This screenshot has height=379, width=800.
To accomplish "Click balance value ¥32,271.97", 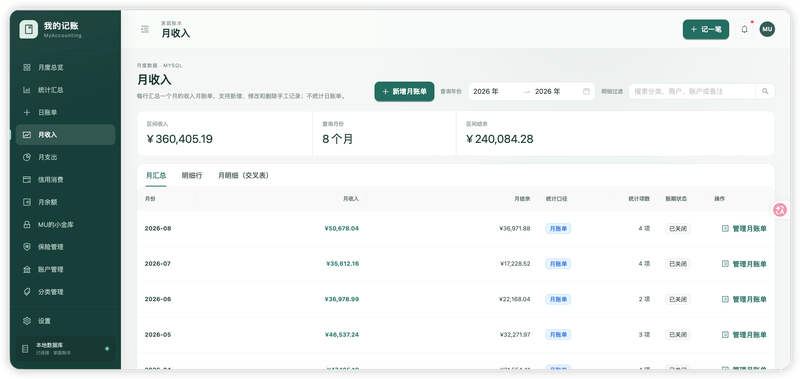I will pyautogui.click(x=515, y=335).
